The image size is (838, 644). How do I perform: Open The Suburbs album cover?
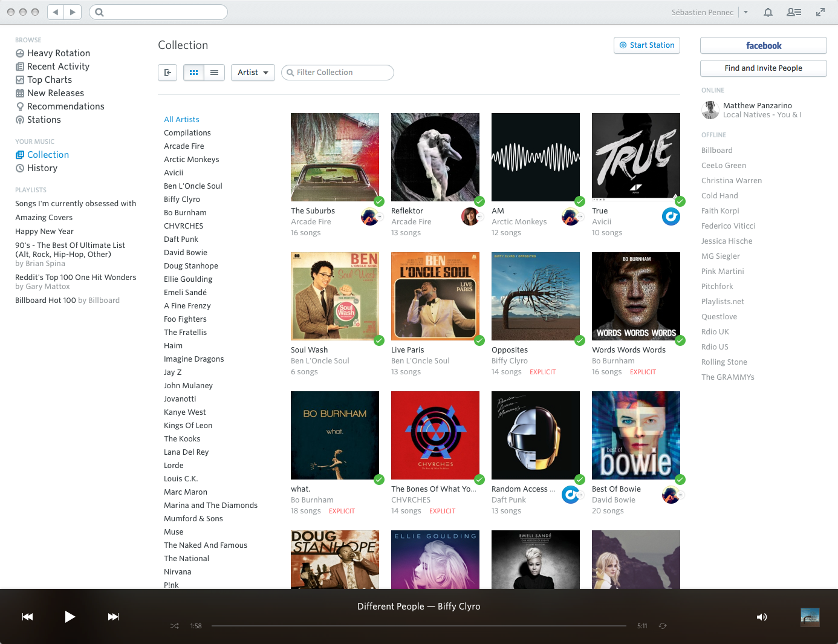(335, 157)
